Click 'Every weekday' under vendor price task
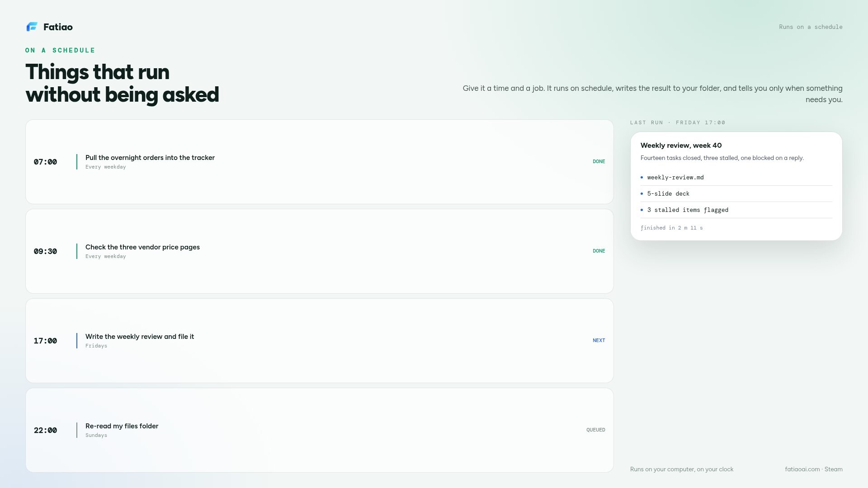The height and width of the screenshot is (488, 868). tap(106, 256)
